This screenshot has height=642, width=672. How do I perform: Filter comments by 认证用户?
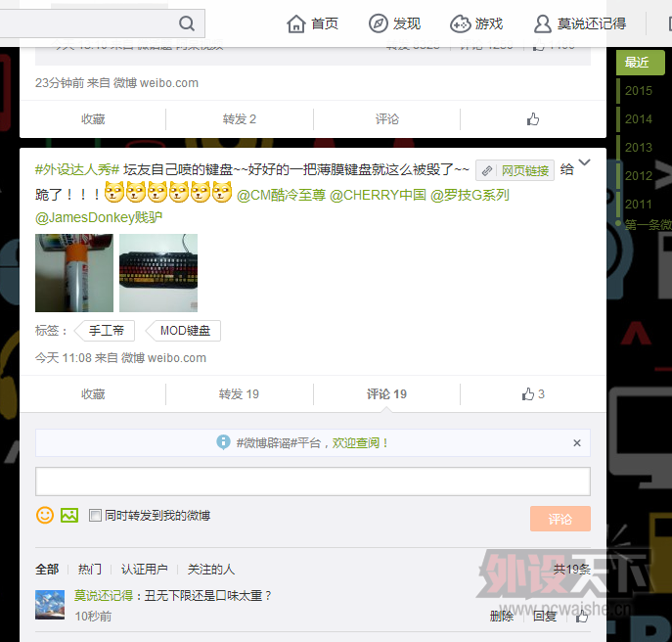coord(144,570)
